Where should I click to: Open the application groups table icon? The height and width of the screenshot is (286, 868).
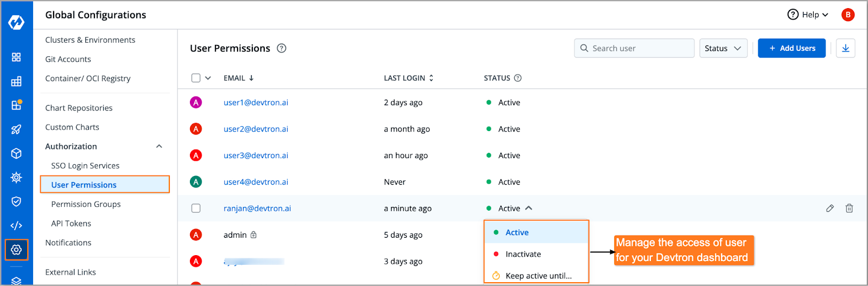tap(16, 81)
